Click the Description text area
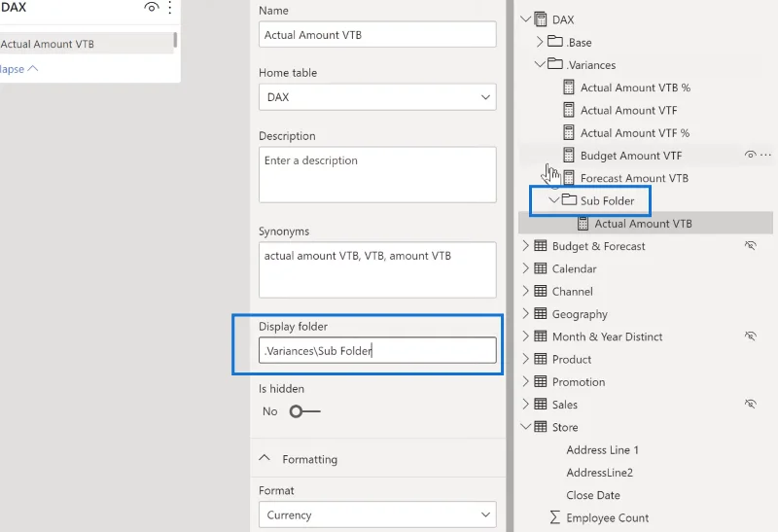 377,174
